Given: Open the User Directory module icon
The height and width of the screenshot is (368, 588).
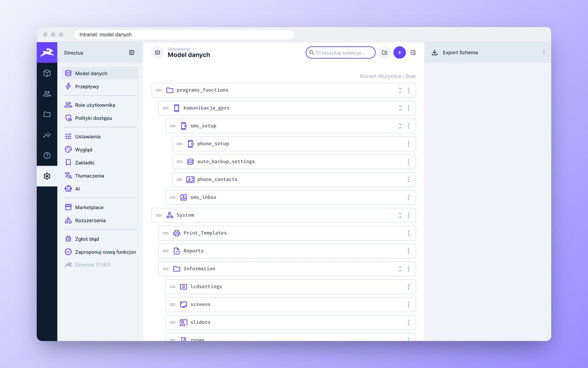Looking at the screenshot, I should tap(47, 94).
